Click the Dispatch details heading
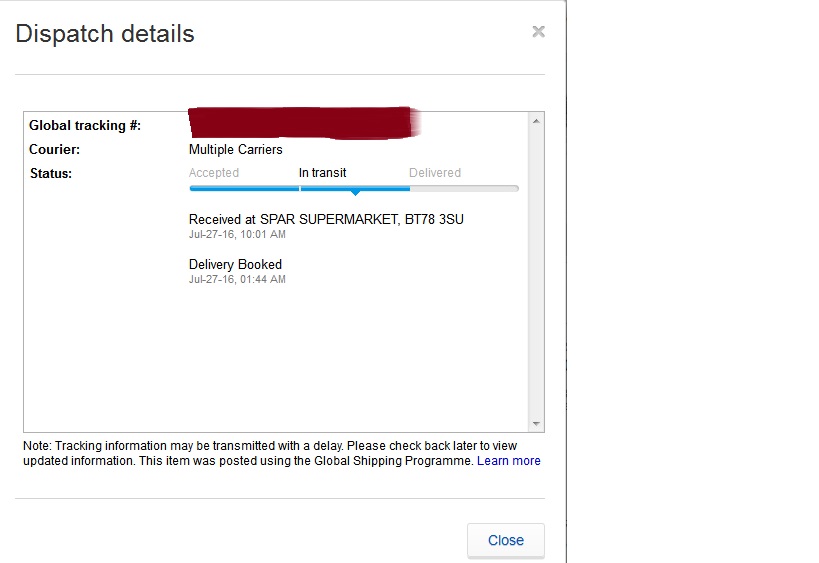This screenshot has height=563, width=819. click(x=105, y=34)
